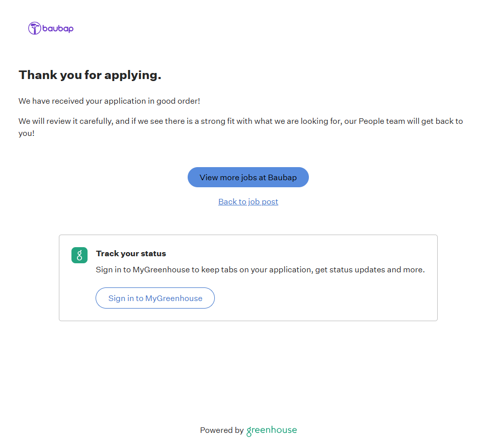Click the Baubap tree logo icon

pyautogui.click(x=34, y=28)
